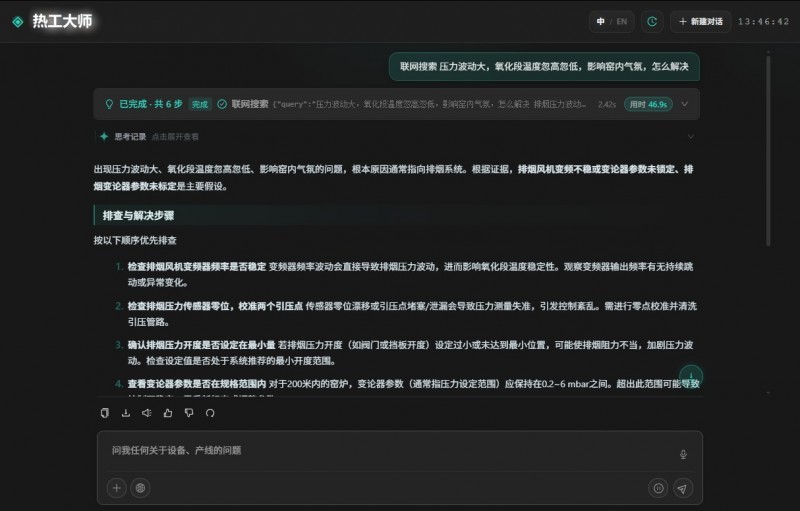Copy the response with the copy icon

click(105, 413)
